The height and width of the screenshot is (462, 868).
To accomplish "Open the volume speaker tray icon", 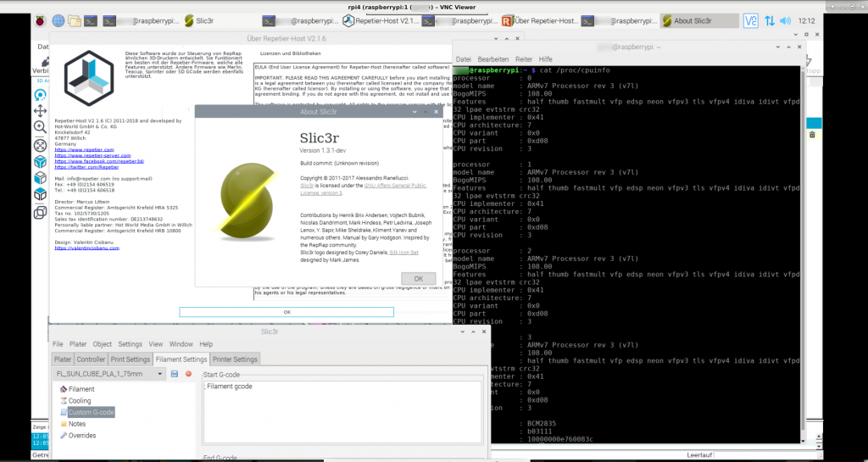I will (x=785, y=21).
